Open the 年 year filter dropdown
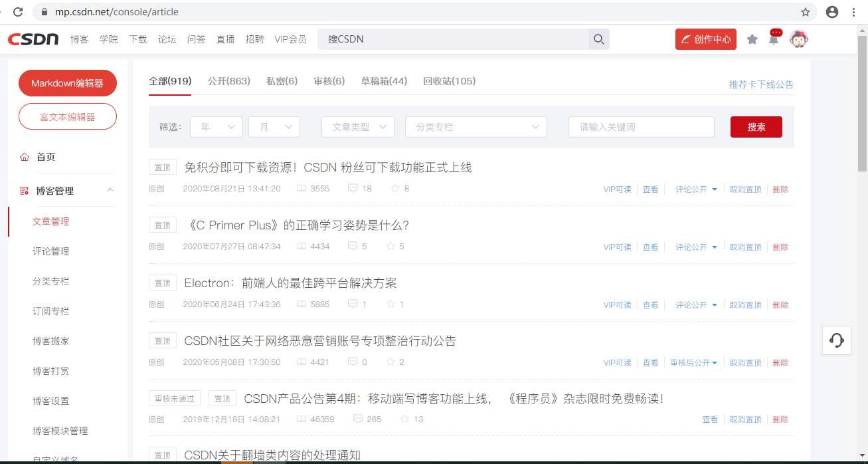The width and height of the screenshot is (868, 464). 217,127
